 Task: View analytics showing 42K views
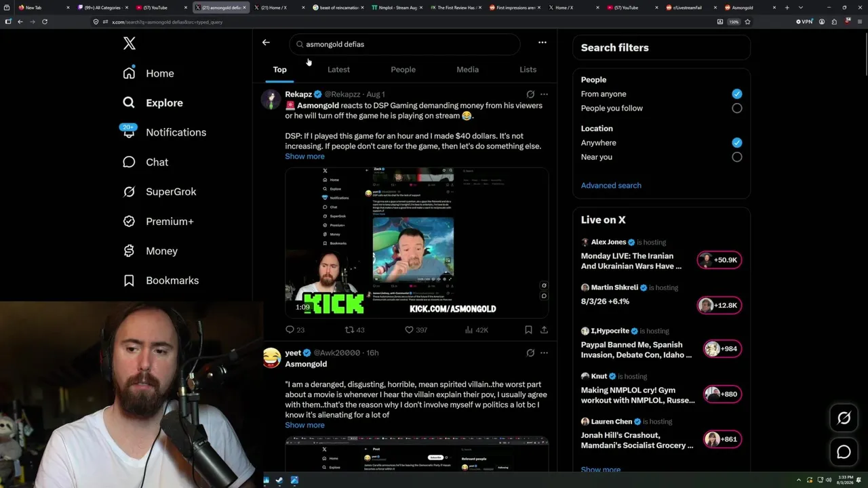pyautogui.click(x=476, y=330)
